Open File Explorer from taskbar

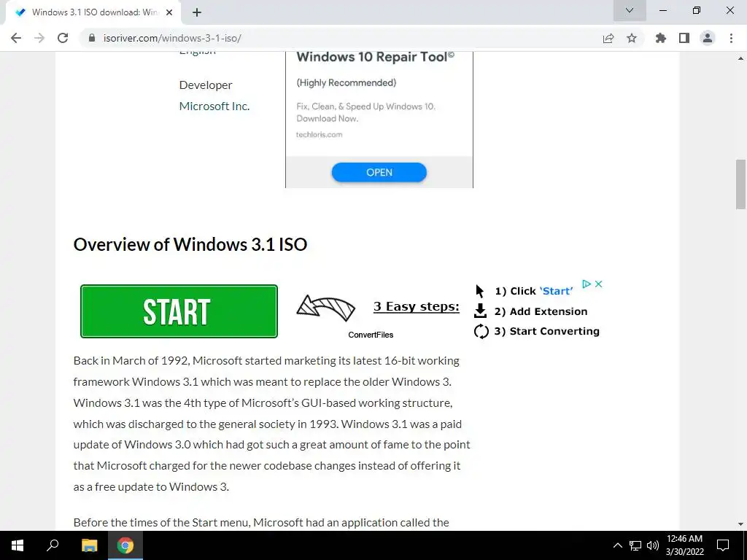click(x=89, y=545)
